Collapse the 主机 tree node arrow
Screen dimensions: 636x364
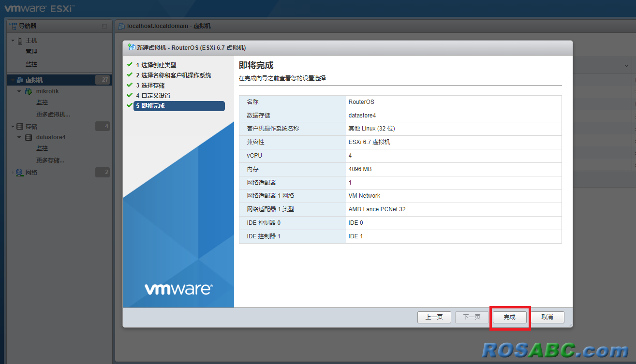[13, 41]
